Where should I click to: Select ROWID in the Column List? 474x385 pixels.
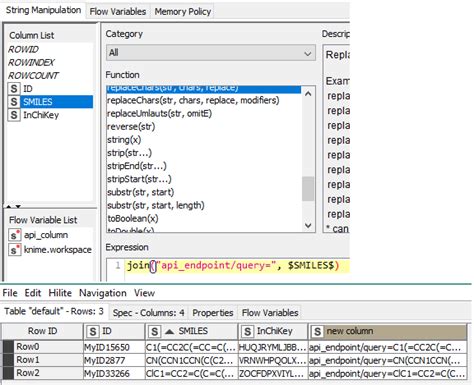23,49
